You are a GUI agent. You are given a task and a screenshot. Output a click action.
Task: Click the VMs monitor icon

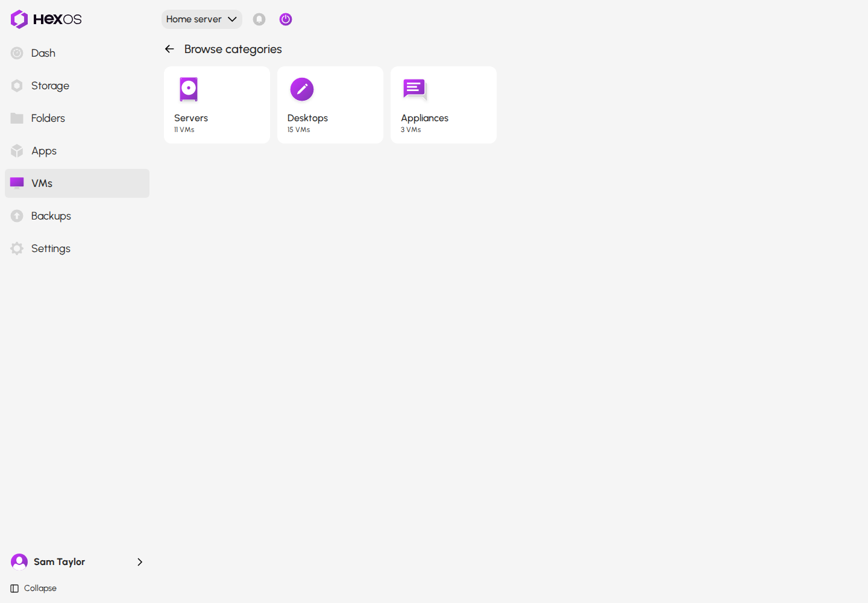tap(17, 183)
